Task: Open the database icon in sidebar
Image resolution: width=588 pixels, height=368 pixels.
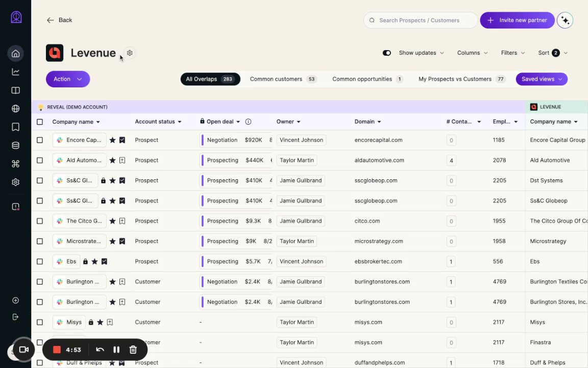Action: (15, 145)
